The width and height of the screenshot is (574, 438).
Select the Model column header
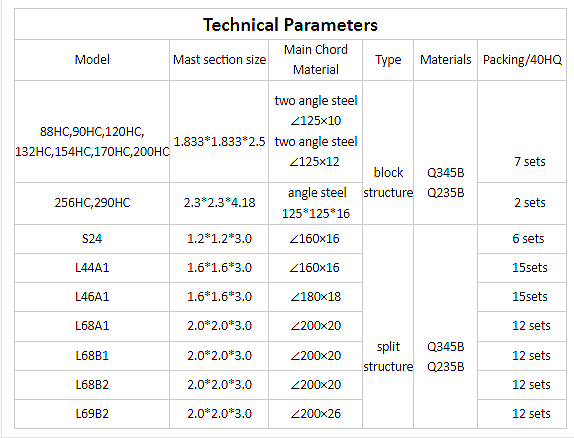point(92,60)
